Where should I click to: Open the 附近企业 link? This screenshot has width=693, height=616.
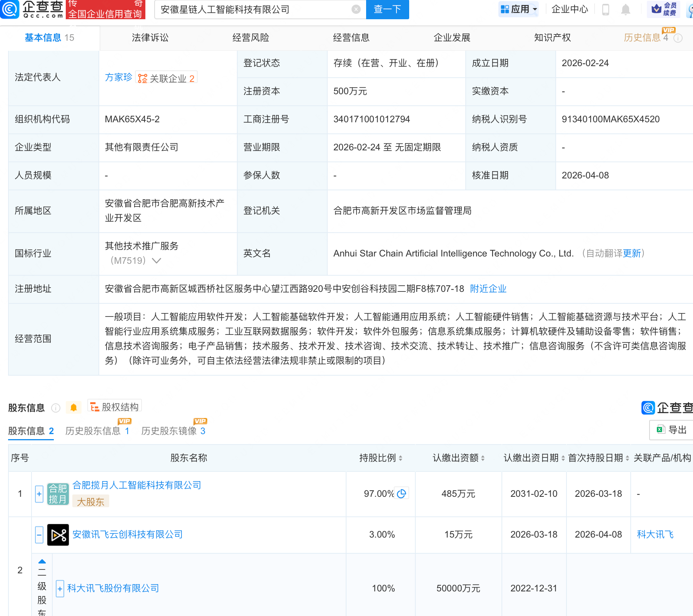(488, 289)
